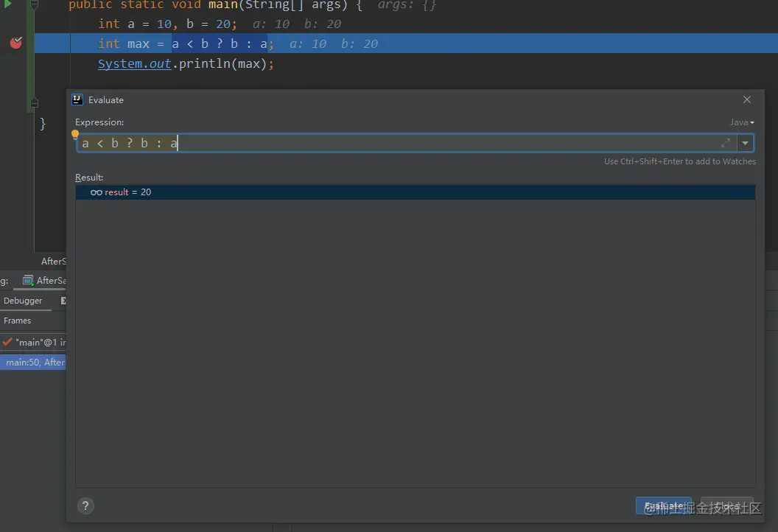Screen dimensions: 778x532
Task: Click the run gutter arrow beside main method
Action: pyautogui.click(x=7, y=4)
